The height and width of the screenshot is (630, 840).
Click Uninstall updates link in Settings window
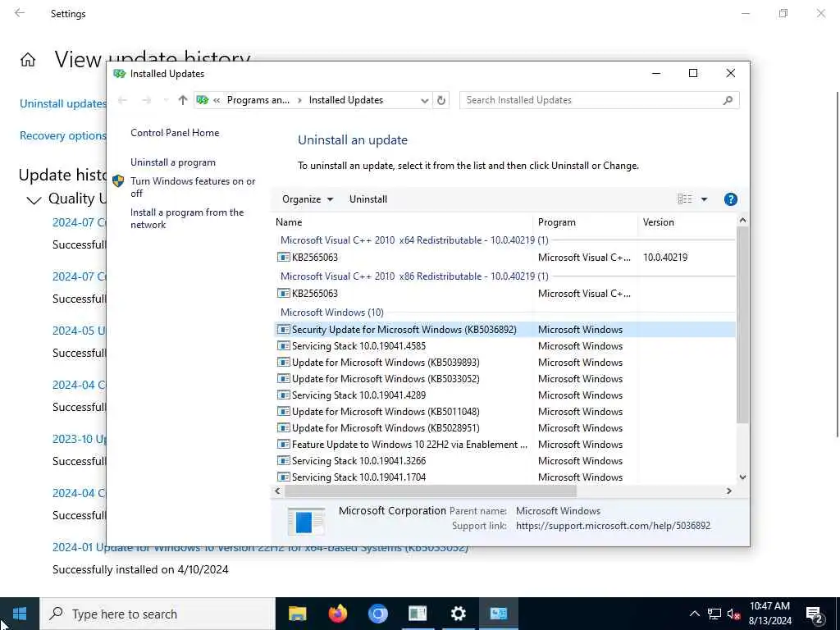tap(62, 104)
